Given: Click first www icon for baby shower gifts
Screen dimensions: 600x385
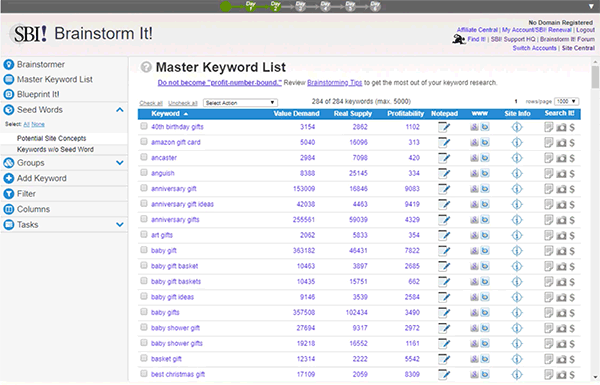Looking at the screenshot, I should [x=474, y=343].
